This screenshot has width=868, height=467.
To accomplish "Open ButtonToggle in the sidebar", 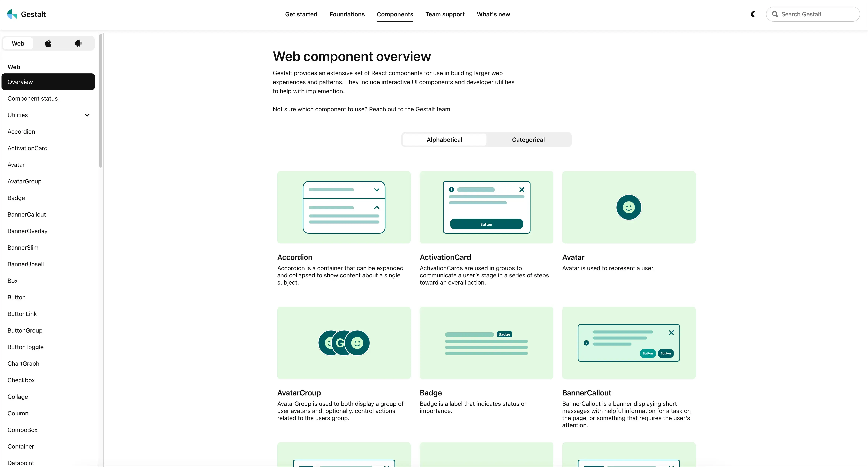I will [x=48, y=347].
